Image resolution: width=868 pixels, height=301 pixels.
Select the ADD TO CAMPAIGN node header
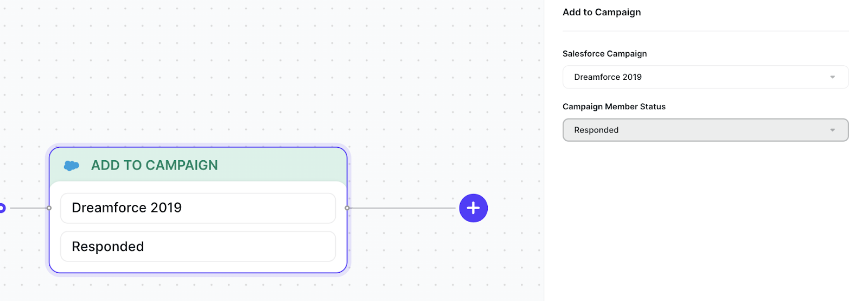[198, 165]
